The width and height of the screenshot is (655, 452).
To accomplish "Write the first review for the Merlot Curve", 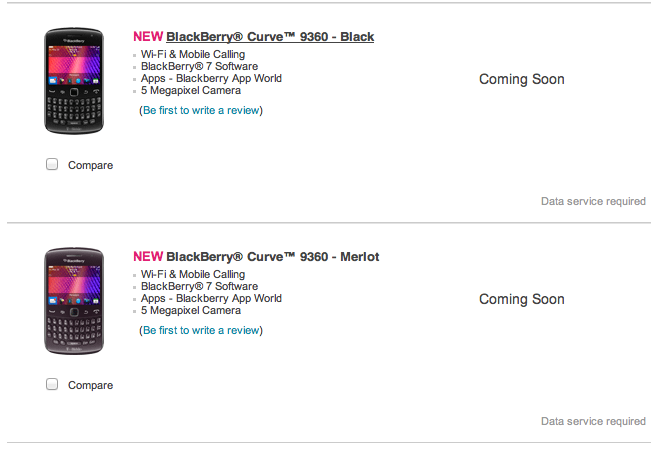I will 201,330.
